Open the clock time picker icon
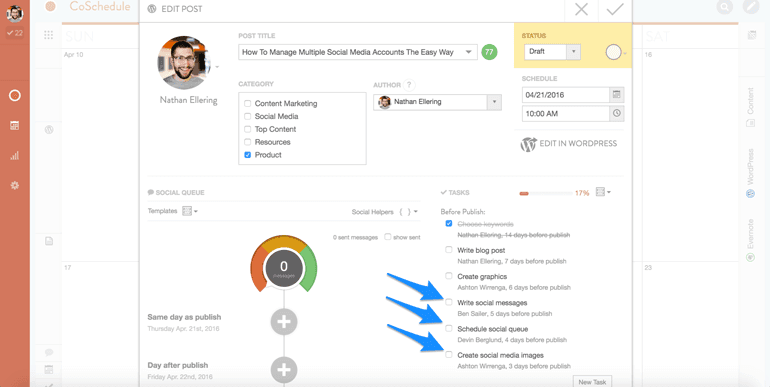The width and height of the screenshot is (770, 387). 617,113
